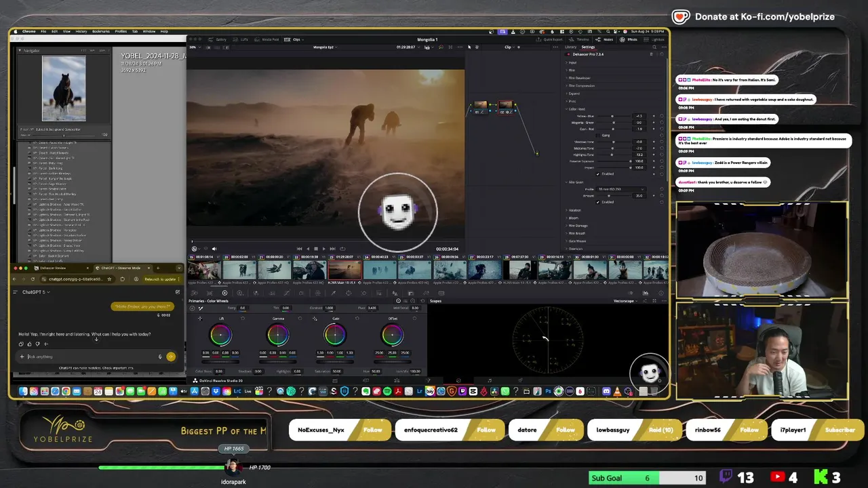Viewport: 868px width, 488px height.
Task: Click the Offset wheel reset icon
Action: click(414, 319)
